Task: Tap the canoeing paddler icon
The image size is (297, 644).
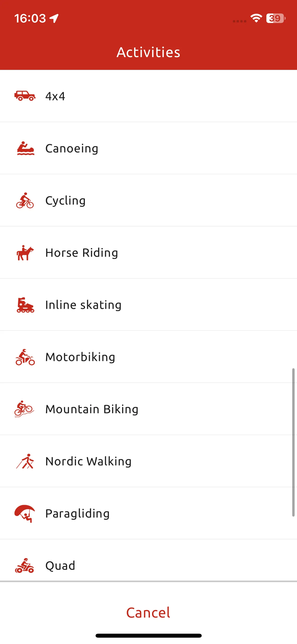Action: [26, 148]
